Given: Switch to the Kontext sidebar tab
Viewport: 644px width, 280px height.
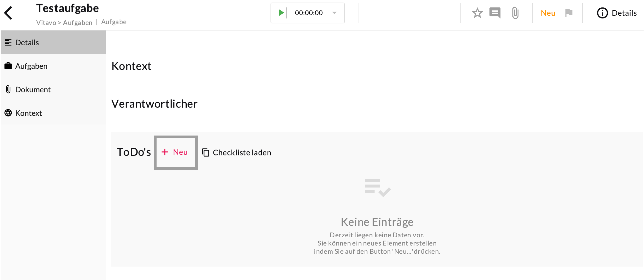Looking at the screenshot, I should (29, 113).
